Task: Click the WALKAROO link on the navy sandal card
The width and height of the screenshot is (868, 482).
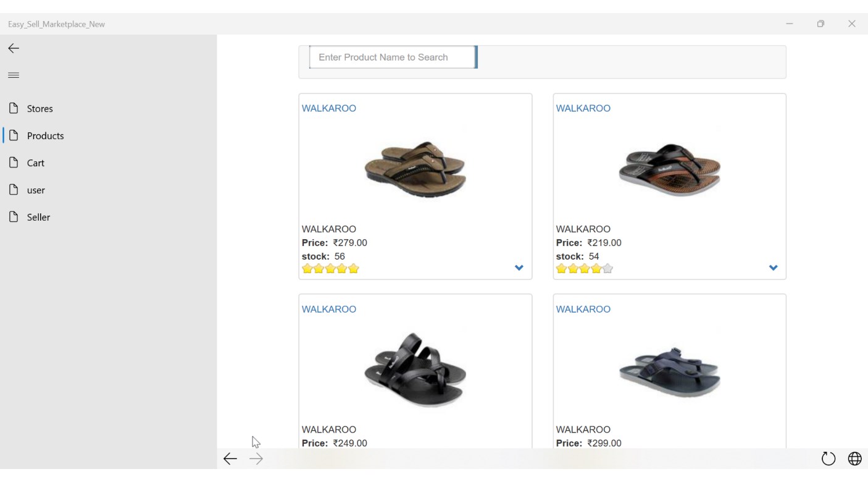Action: pyautogui.click(x=583, y=309)
